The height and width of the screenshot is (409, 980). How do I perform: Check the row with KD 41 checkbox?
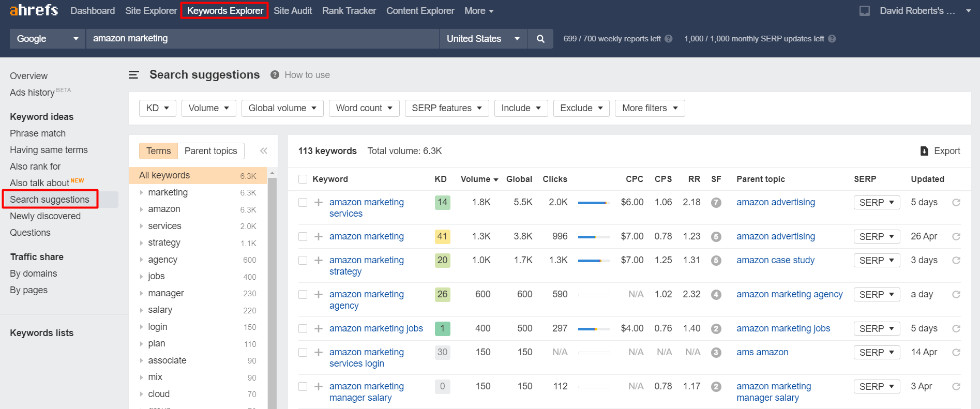tap(303, 236)
